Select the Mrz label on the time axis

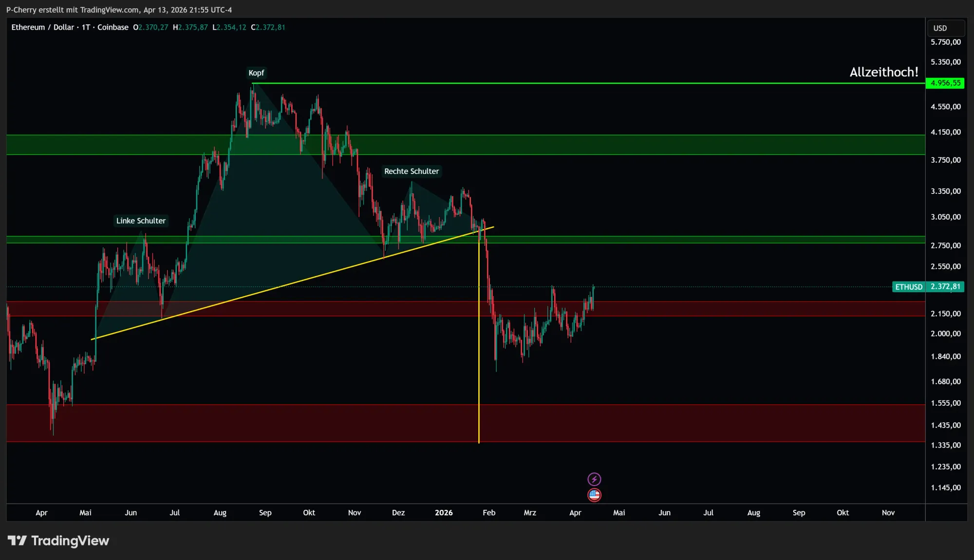tap(530, 513)
